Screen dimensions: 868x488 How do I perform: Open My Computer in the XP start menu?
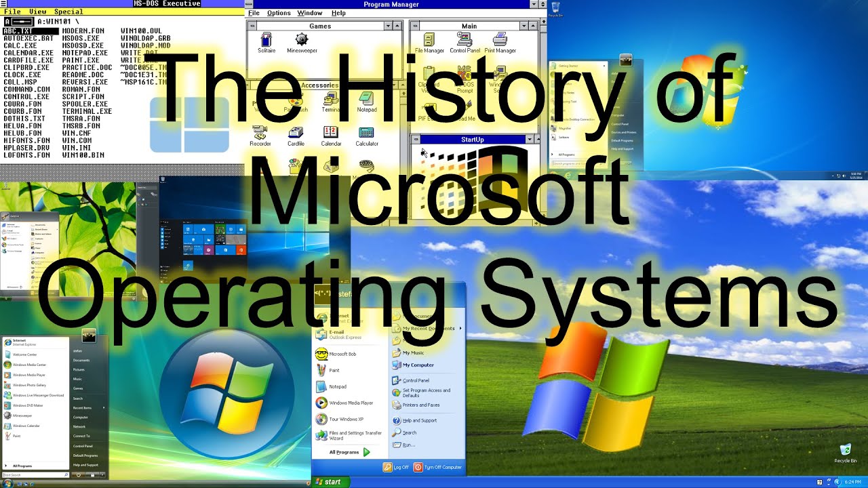pos(414,365)
